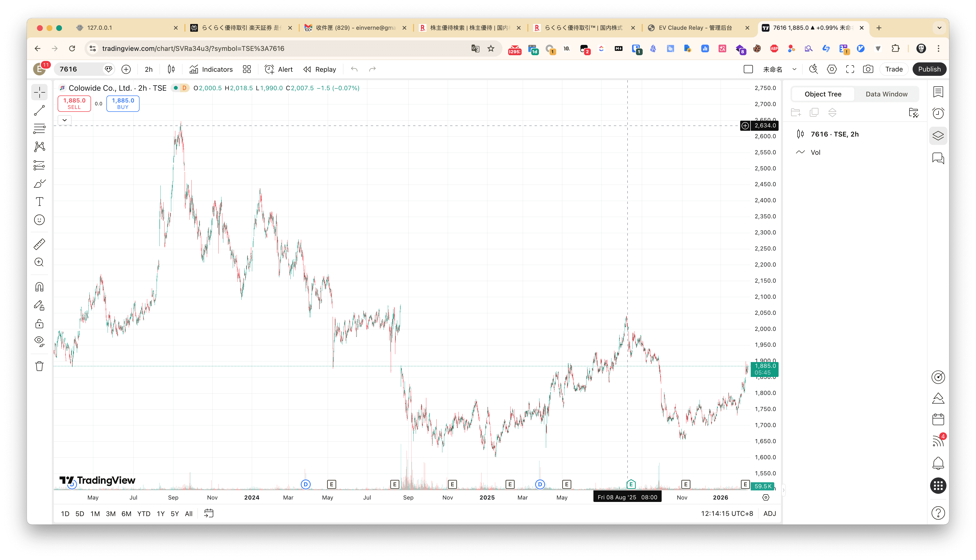Image resolution: width=976 pixels, height=560 pixels.
Task: Select the Measure ruler tool
Action: coord(39,244)
